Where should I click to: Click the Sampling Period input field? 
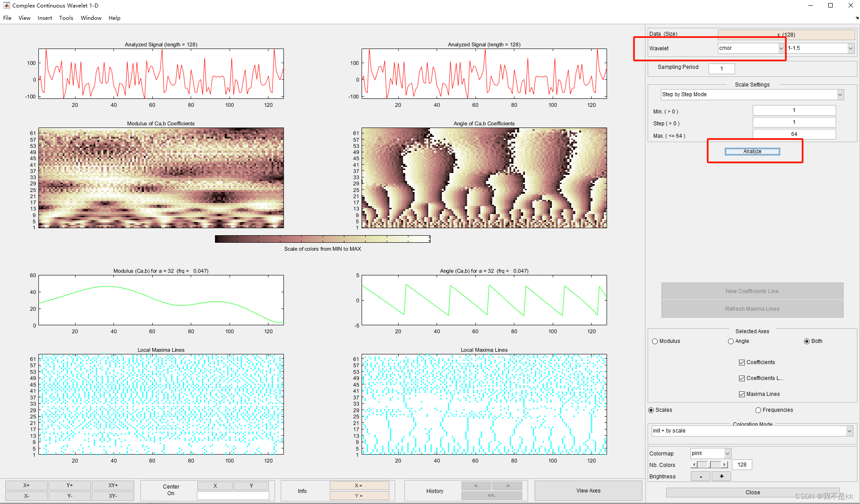721,68
